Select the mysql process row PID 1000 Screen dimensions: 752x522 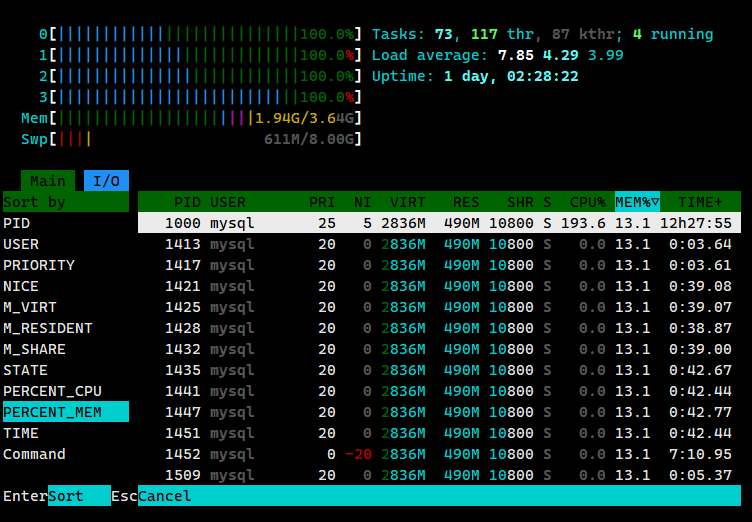440,223
